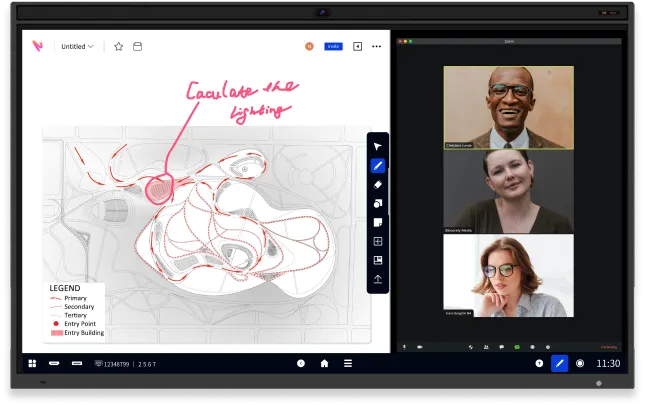Click the LEGEND heading on the map
The image size is (645, 405).
pyautogui.click(x=65, y=288)
